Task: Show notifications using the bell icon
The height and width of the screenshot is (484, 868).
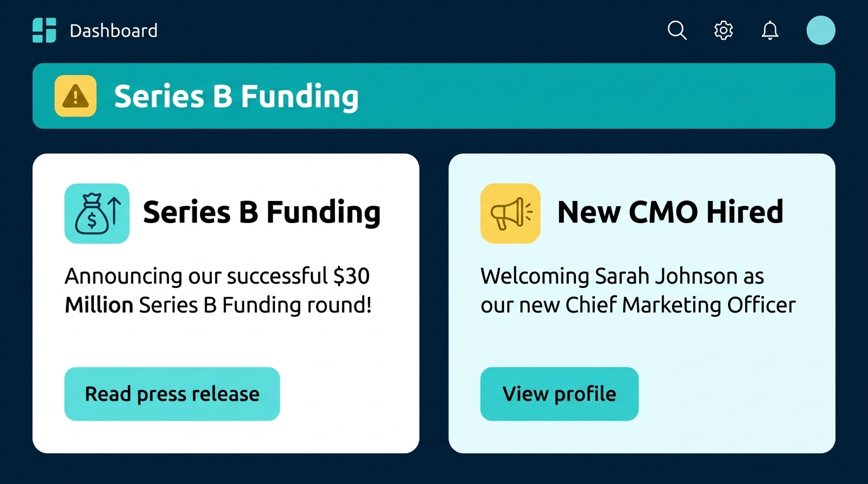Action: (x=770, y=30)
